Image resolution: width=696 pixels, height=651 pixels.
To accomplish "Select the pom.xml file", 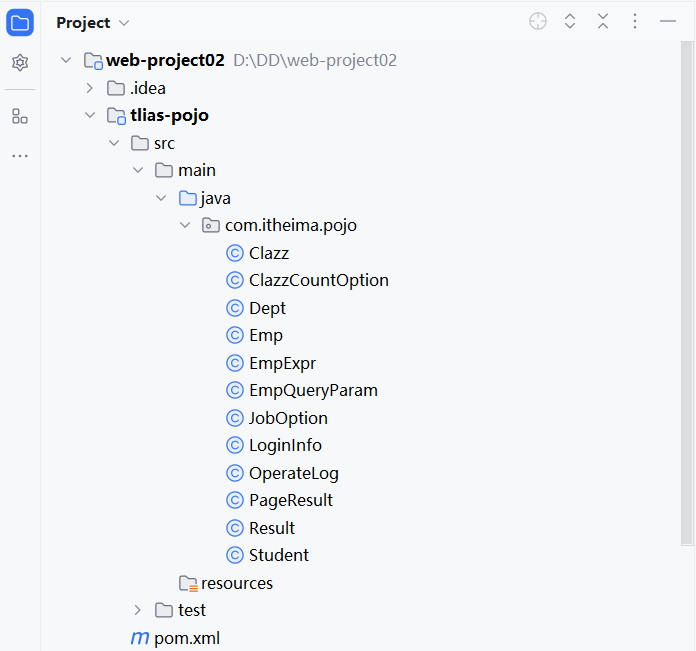I will (x=186, y=638).
